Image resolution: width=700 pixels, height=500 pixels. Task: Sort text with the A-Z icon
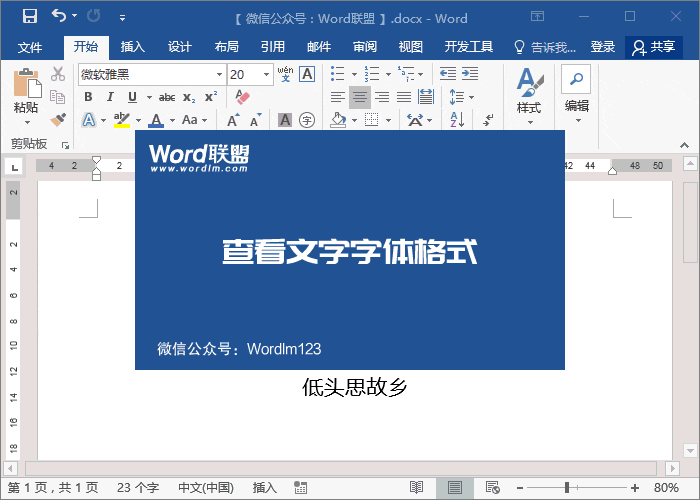point(457,120)
